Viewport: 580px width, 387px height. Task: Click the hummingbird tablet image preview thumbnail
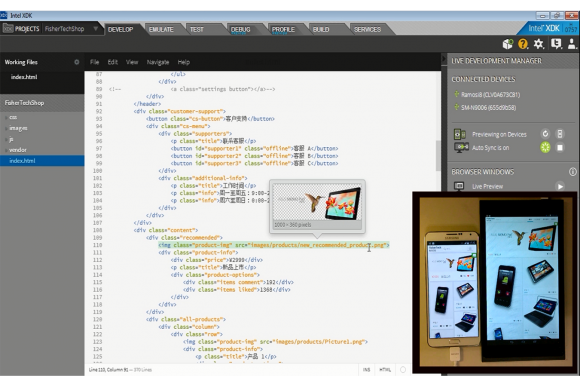317,203
